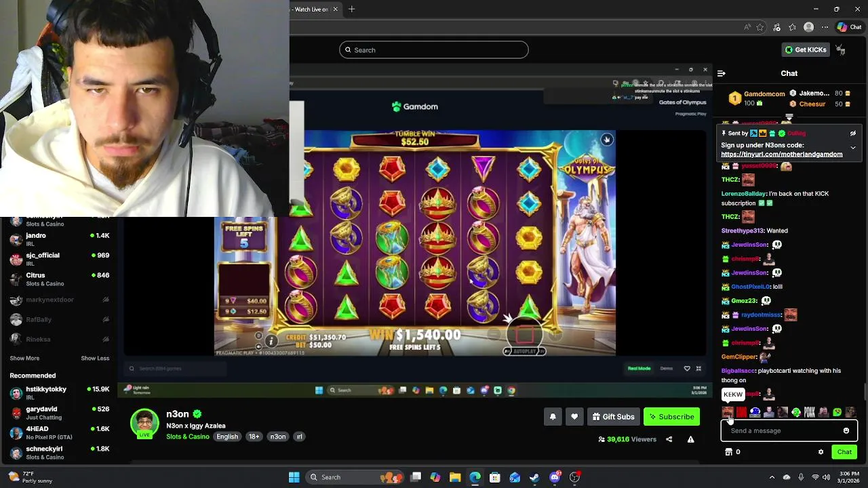
Task: Open chat settings gear icon
Action: (x=821, y=452)
